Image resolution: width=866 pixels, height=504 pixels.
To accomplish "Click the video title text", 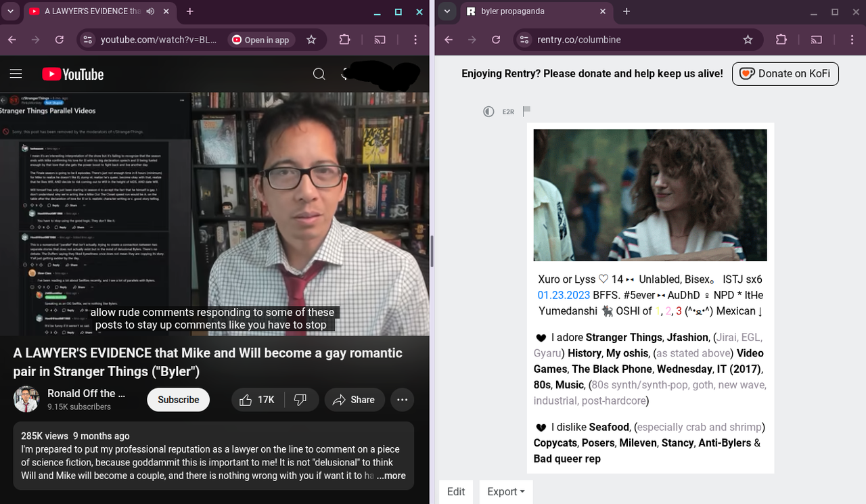I will click(x=208, y=362).
